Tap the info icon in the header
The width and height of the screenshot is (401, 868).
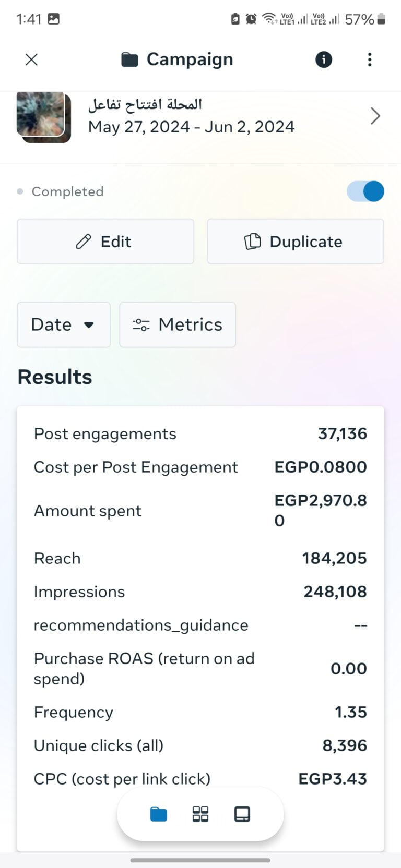coord(324,59)
